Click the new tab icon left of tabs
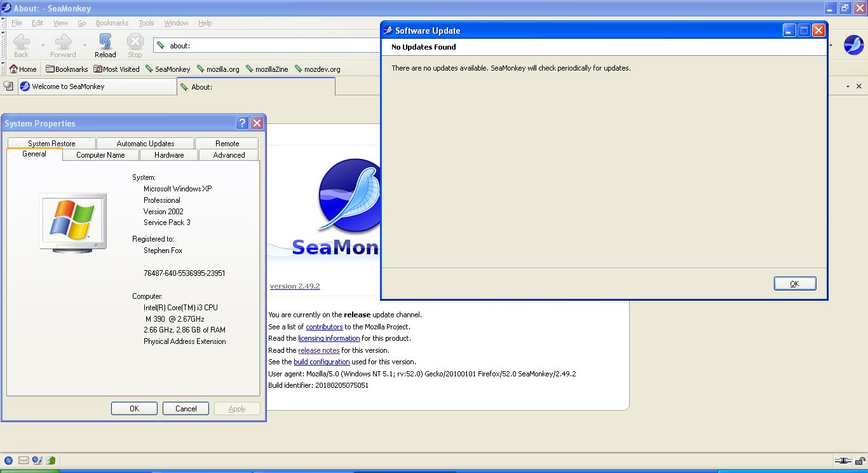868x473 pixels. 8,86
